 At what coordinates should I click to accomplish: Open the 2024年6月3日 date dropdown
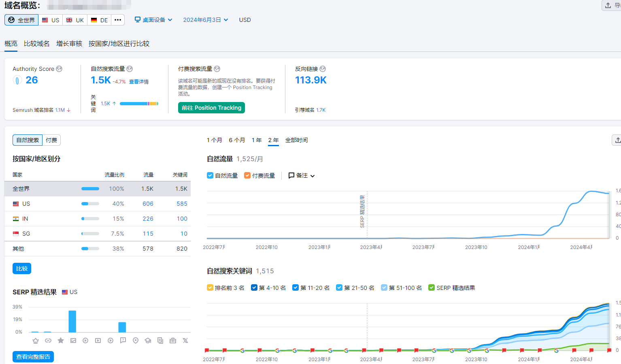(205, 20)
